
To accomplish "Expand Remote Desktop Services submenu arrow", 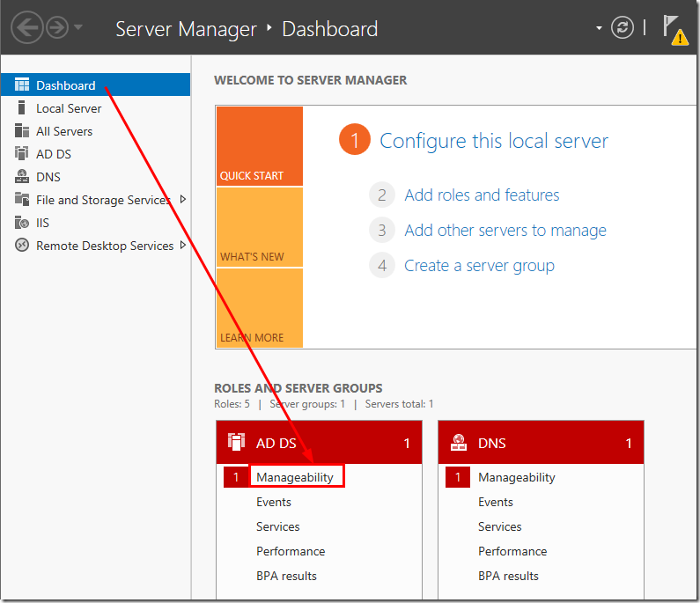I will point(183,246).
